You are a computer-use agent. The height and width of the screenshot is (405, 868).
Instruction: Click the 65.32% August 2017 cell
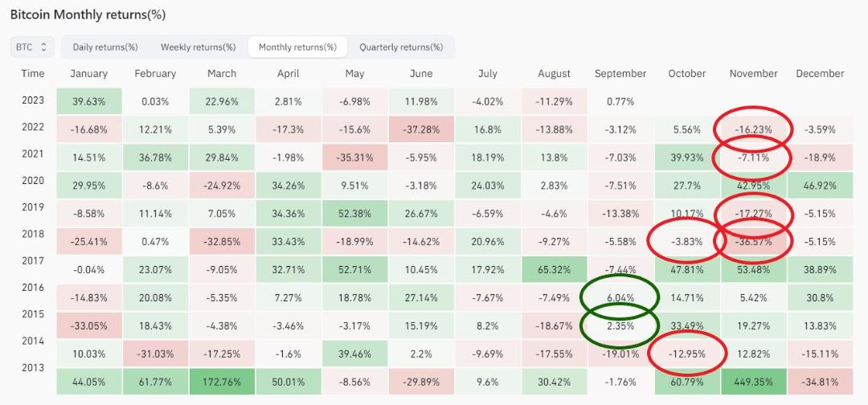(x=554, y=269)
